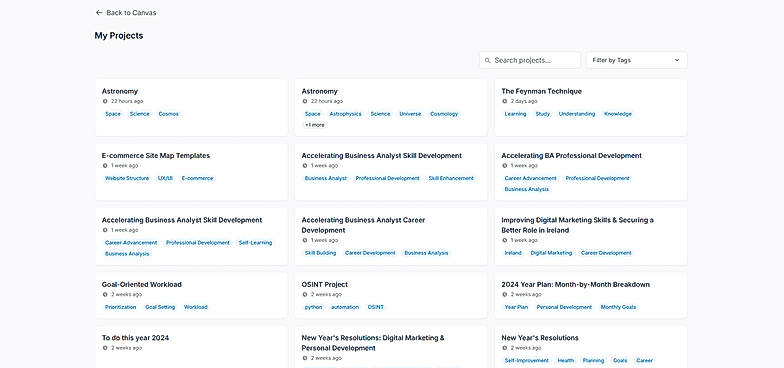Open the Filter by Tags dropdown
This screenshot has width=784, height=368.
636,60
